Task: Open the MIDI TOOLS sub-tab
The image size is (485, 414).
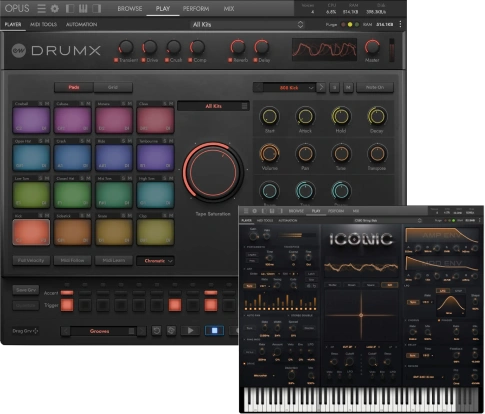Action: coord(43,24)
